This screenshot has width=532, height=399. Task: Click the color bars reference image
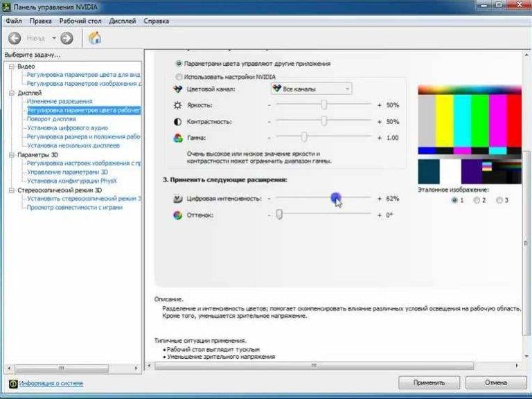[x=470, y=135]
